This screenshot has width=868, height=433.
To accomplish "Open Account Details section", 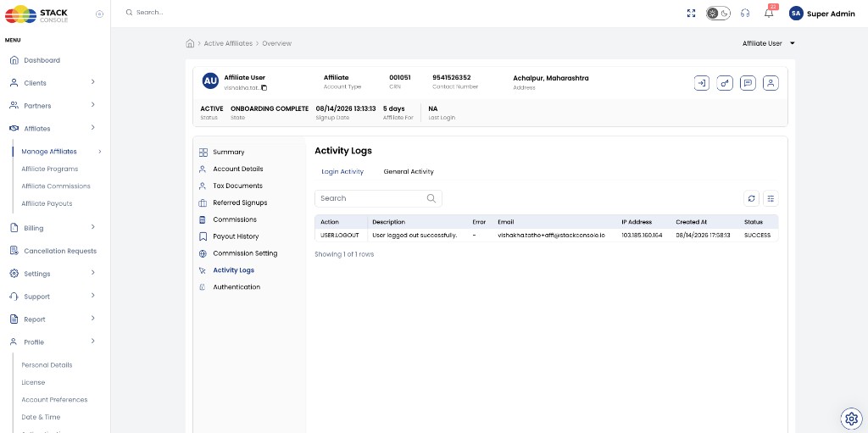I will coord(231,169).
